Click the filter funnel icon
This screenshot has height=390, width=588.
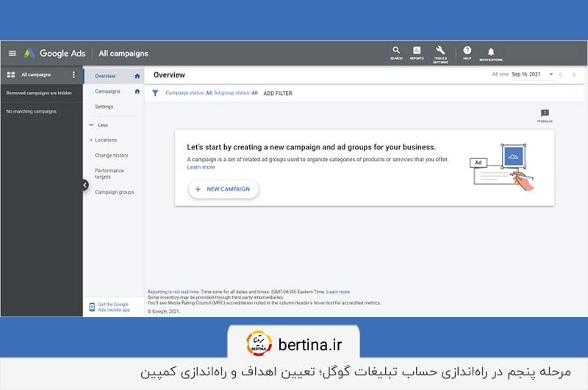(x=155, y=93)
